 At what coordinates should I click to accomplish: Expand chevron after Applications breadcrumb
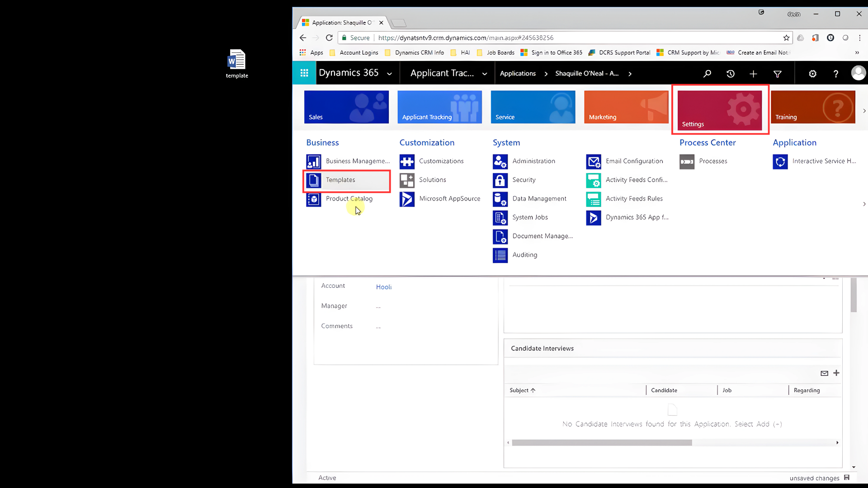point(546,74)
